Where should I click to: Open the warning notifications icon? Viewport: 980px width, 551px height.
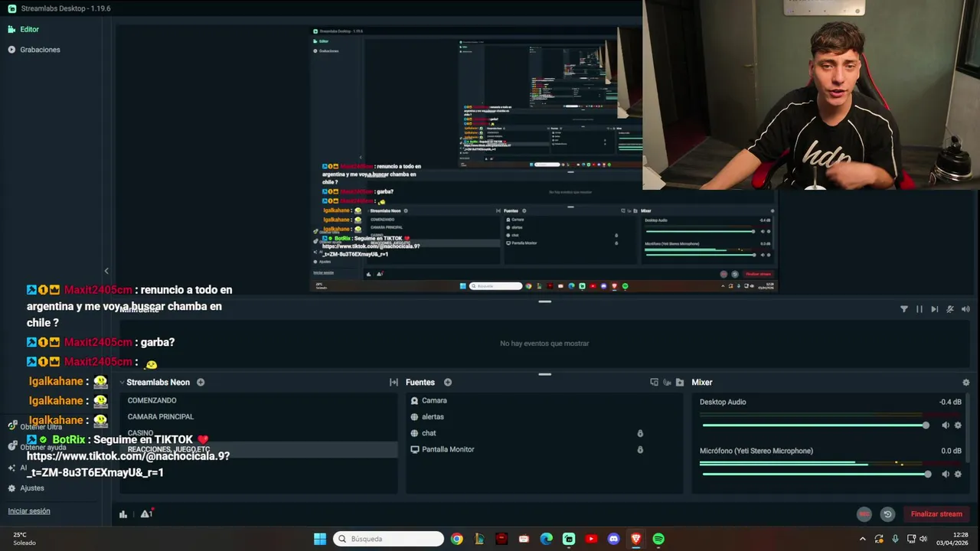pos(145,514)
